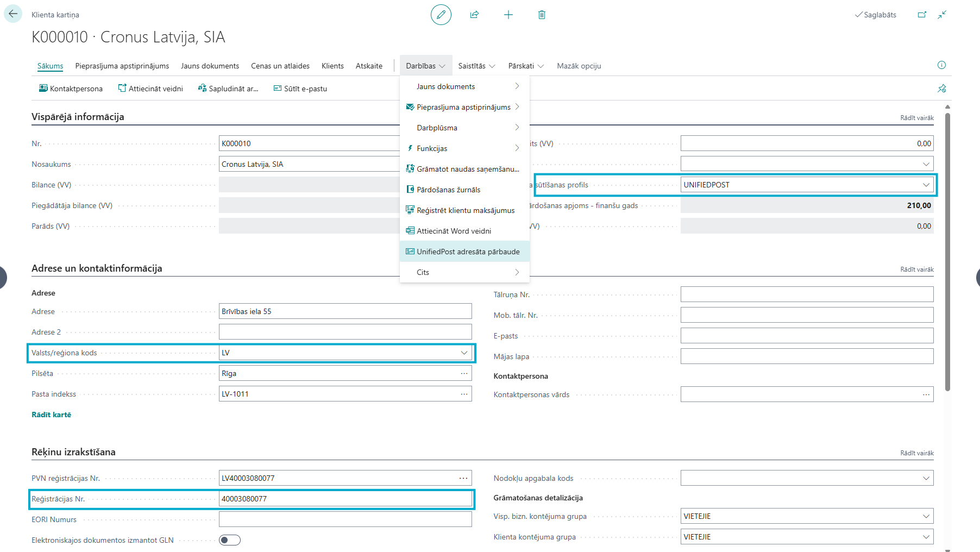
Task: Toggle Elektroniskajos dokumentos izmantot GLN switch
Action: point(229,540)
